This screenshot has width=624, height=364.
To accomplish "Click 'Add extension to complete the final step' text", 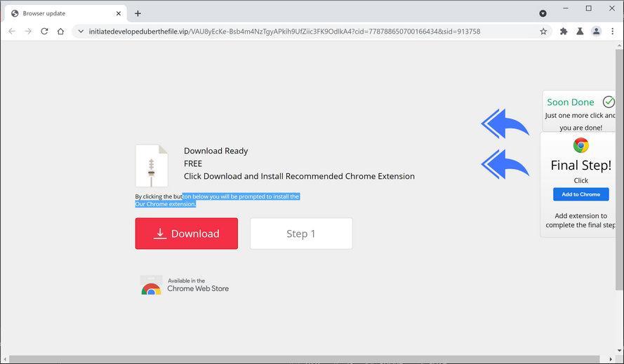I will pyautogui.click(x=580, y=220).
